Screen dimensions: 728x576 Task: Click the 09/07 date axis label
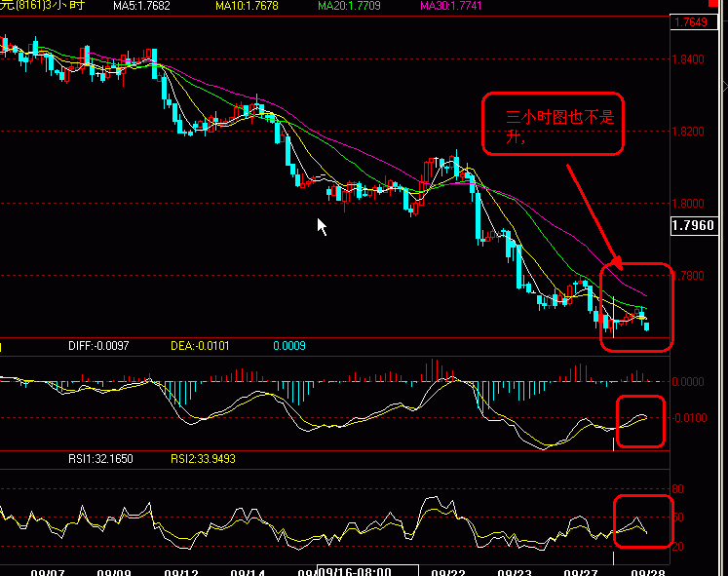[x=48, y=572]
